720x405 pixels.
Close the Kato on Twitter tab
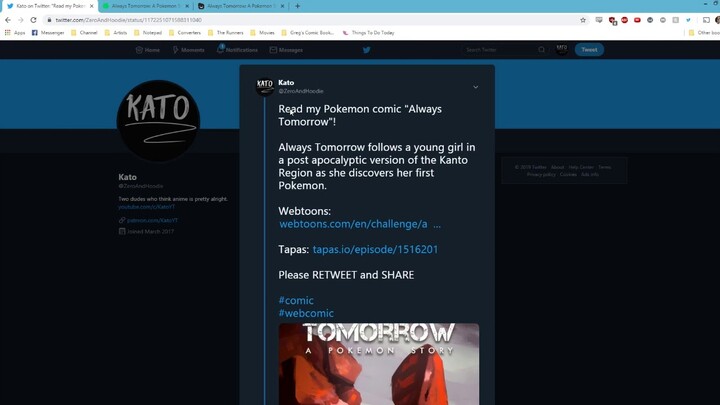point(91,6)
